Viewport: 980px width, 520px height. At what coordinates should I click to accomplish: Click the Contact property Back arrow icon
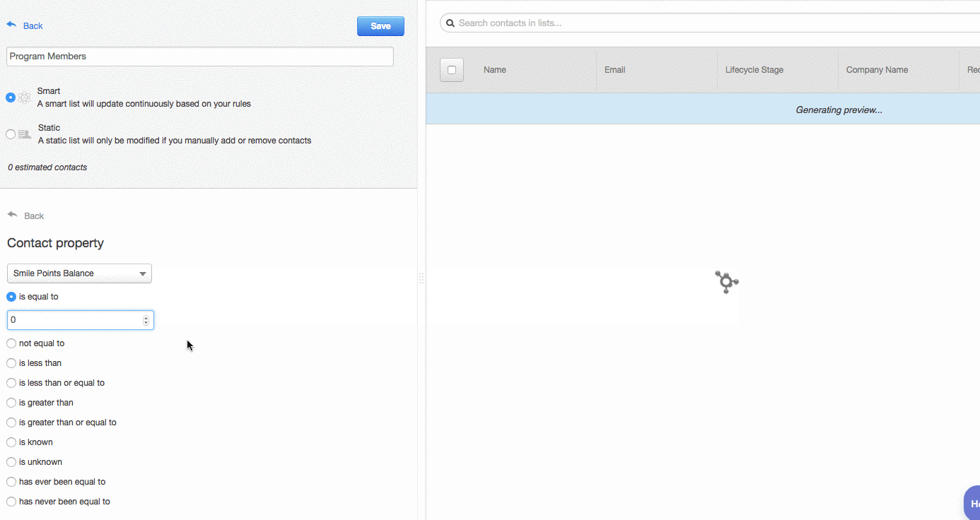pyautogui.click(x=12, y=215)
